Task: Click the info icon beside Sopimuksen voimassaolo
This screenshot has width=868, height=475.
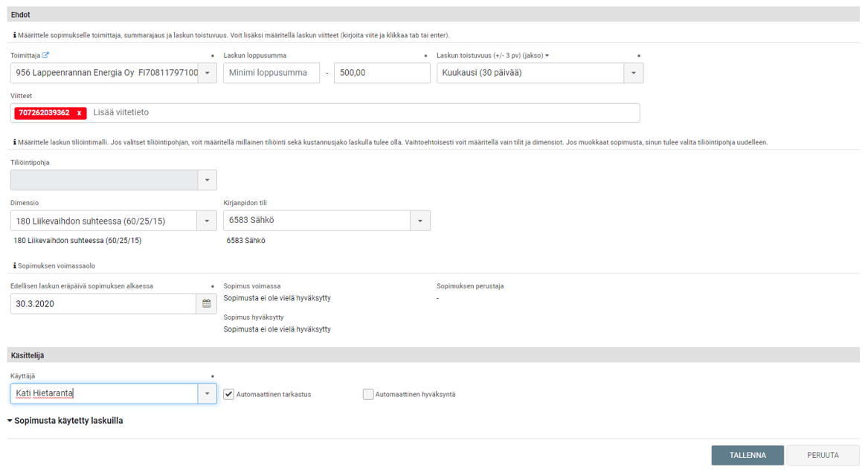Action: point(15,265)
